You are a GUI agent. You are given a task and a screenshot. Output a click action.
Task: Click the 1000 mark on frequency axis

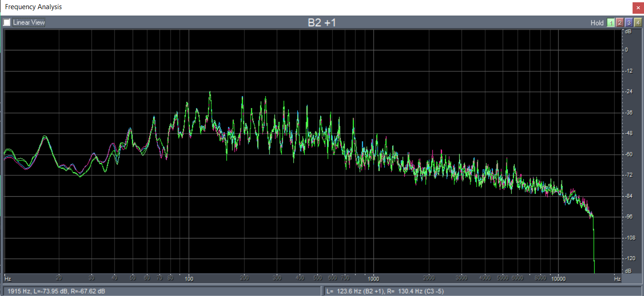(374, 278)
